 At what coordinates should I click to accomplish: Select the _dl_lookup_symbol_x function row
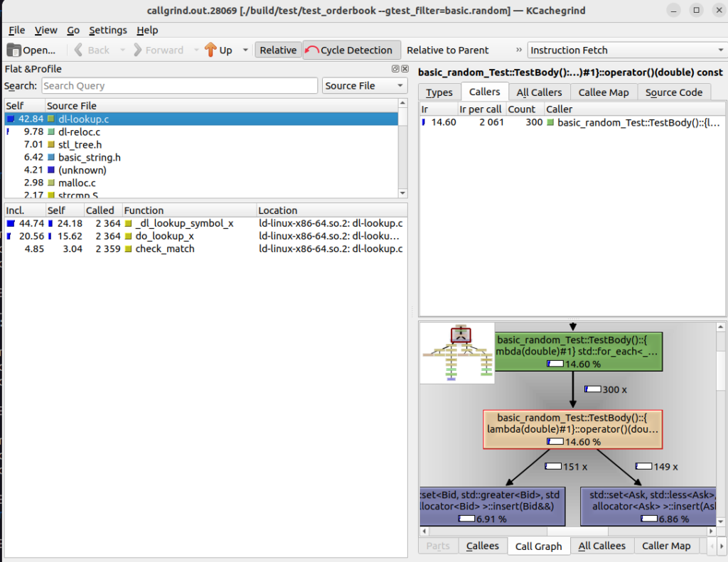205,223
